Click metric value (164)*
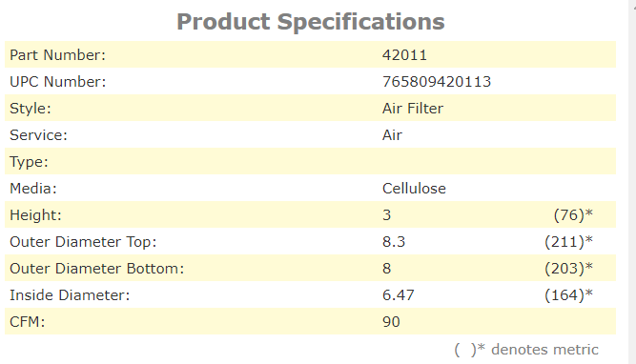The image size is (636, 364). (568, 295)
